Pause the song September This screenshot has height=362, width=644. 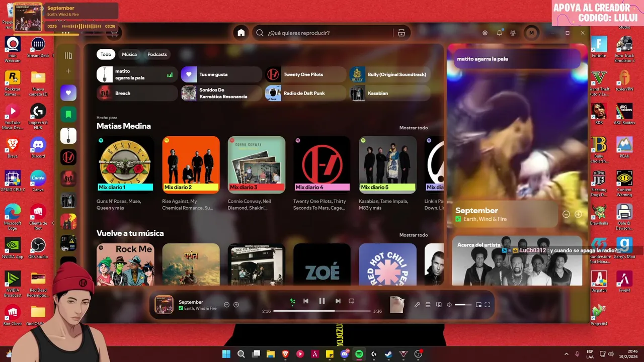(322, 301)
